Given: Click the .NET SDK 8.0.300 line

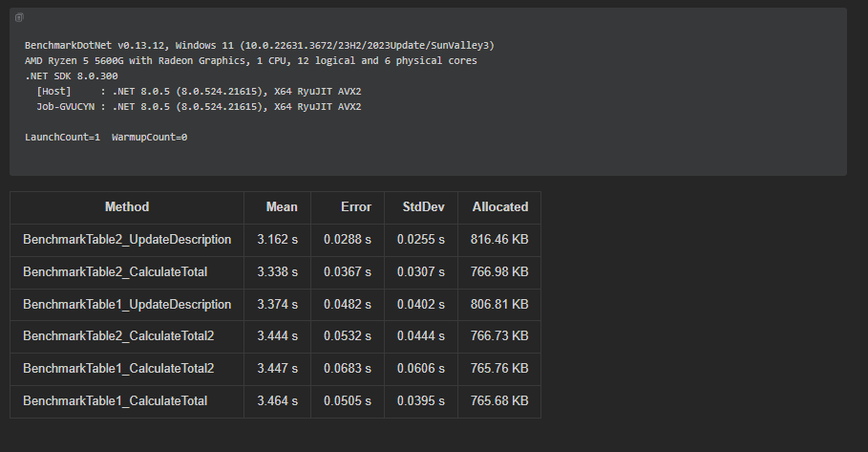Looking at the screenshot, I should 72,76.
